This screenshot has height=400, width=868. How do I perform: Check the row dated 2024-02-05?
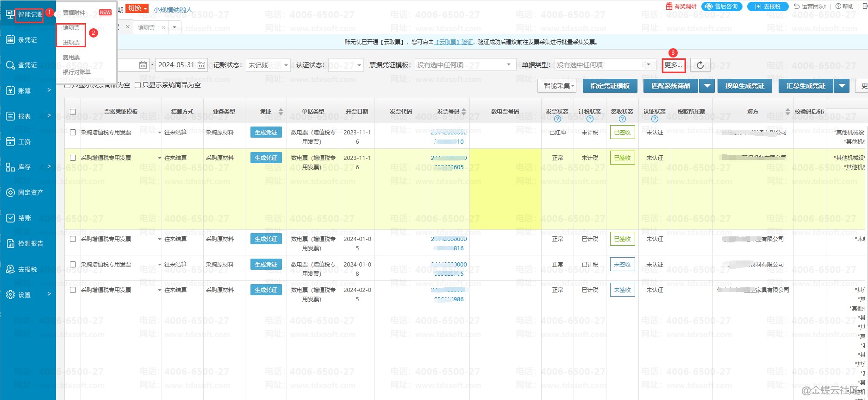pos(73,290)
